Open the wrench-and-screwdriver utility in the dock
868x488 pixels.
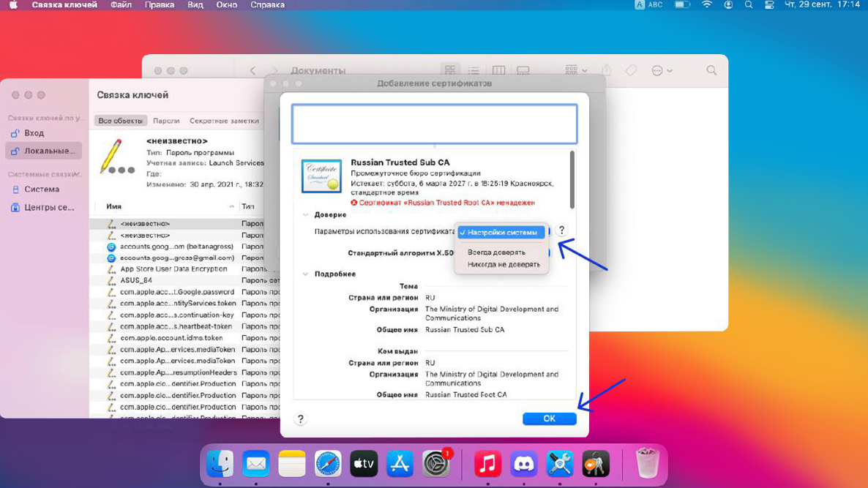tap(560, 464)
